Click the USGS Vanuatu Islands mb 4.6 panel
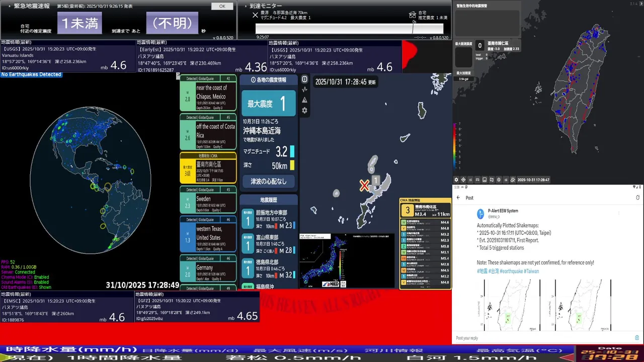644x362 pixels. pos(67,56)
